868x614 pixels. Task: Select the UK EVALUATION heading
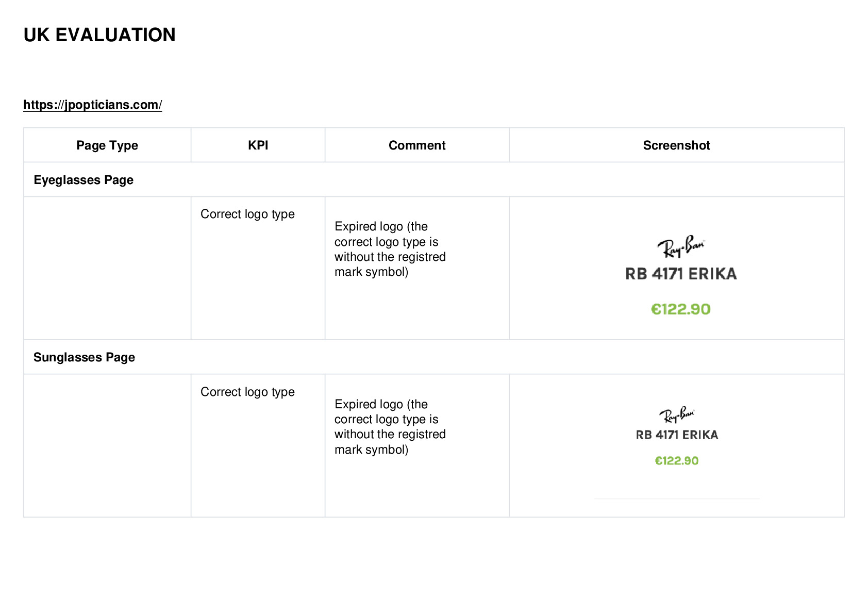tap(99, 35)
